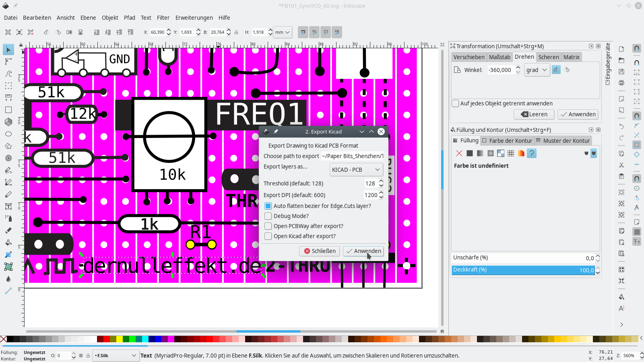Enable Debug Mode checkbox
This screenshot has height=362, width=644.
point(268,216)
